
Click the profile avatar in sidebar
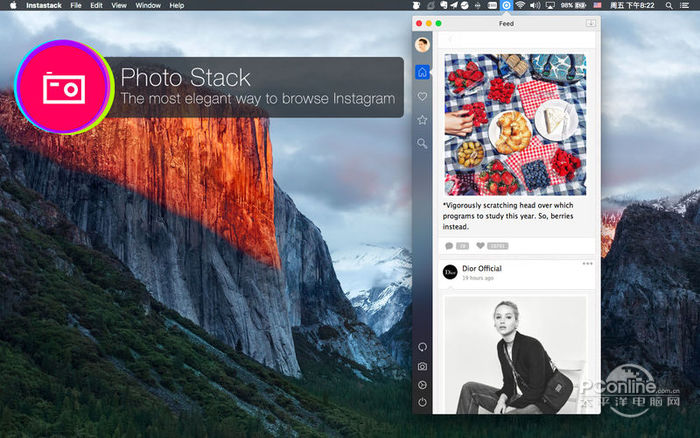coord(422,45)
